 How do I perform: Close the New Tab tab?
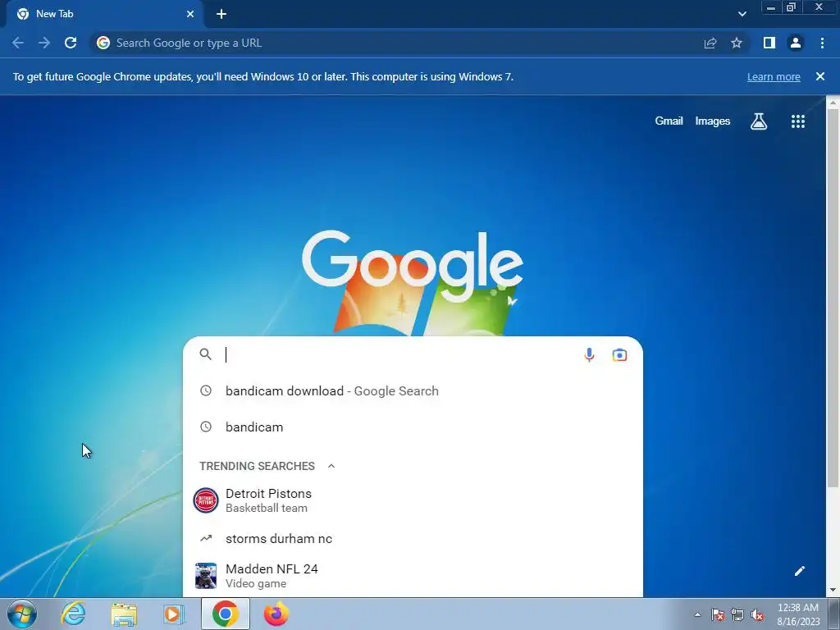[x=190, y=14]
